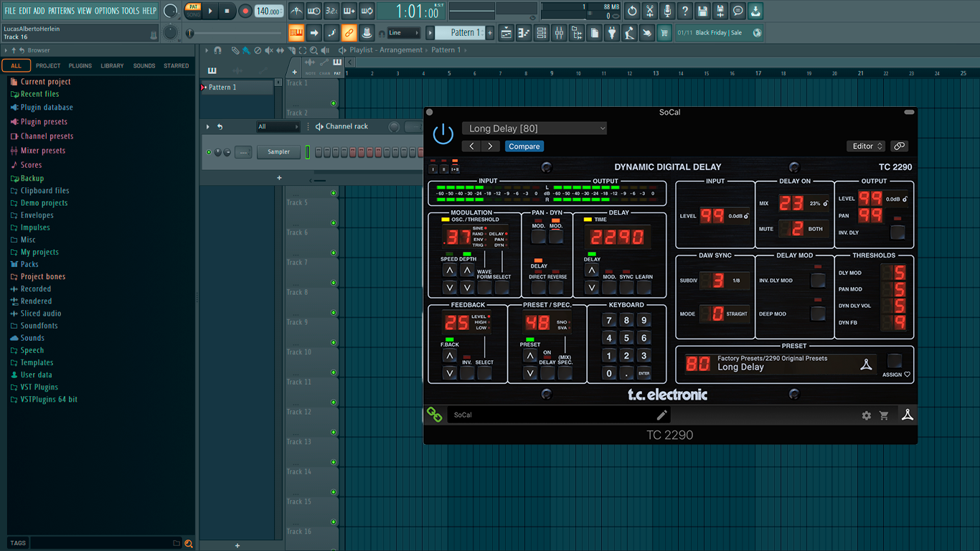Click keypad number 5 on TC 2290
980x551 pixels.
click(x=626, y=338)
